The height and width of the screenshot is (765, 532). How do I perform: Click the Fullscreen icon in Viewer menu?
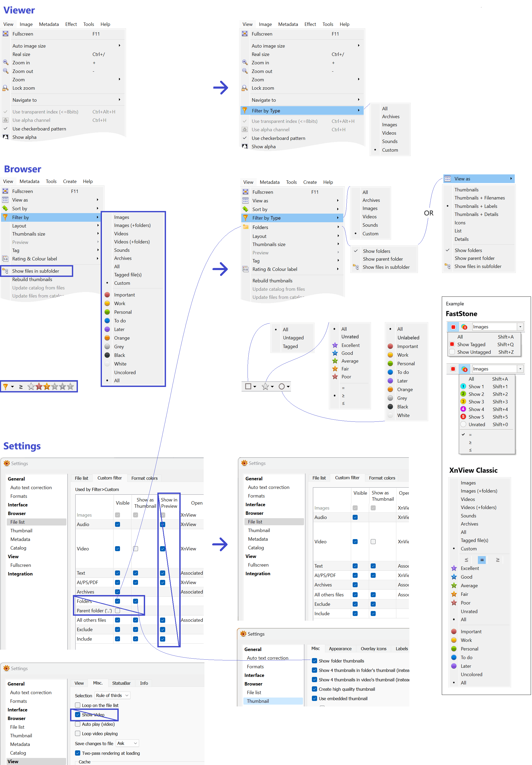point(6,34)
